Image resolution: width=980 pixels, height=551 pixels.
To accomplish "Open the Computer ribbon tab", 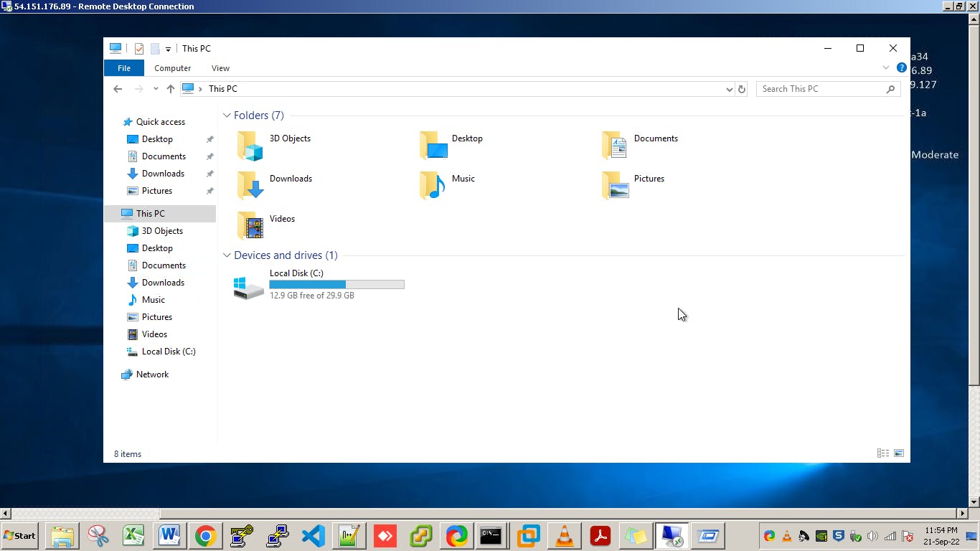I will [x=173, y=68].
